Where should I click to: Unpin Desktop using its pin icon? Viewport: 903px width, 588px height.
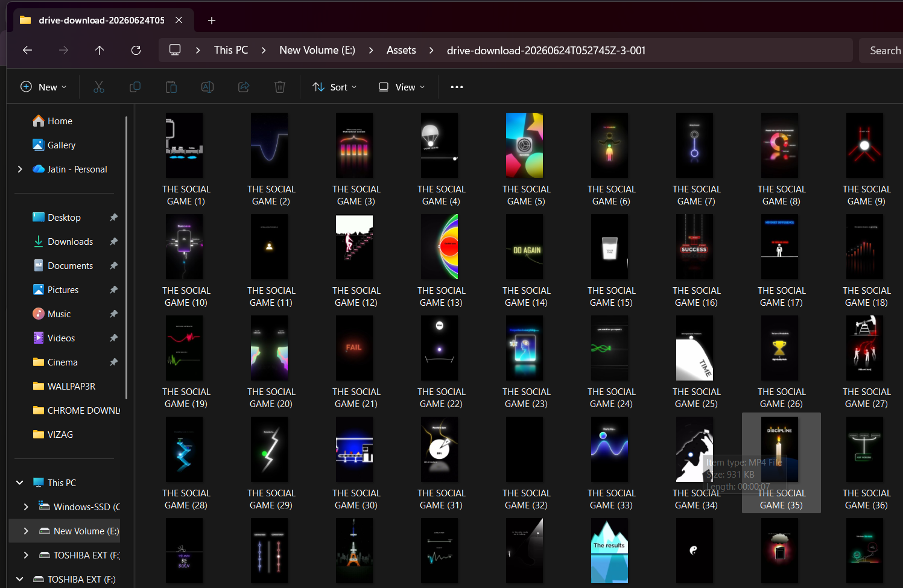click(113, 217)
